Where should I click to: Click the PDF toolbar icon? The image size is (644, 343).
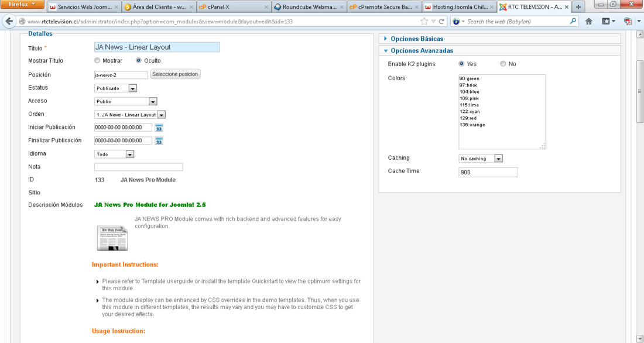[x=628, y=21]
